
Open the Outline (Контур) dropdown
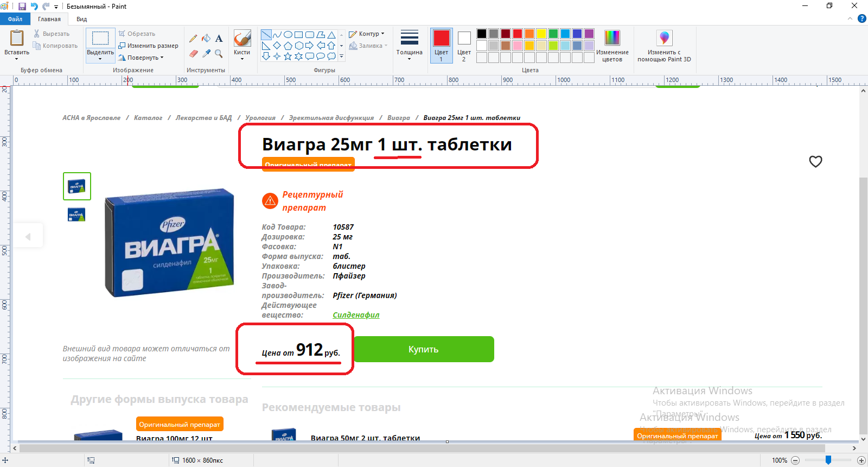(367, 34)
